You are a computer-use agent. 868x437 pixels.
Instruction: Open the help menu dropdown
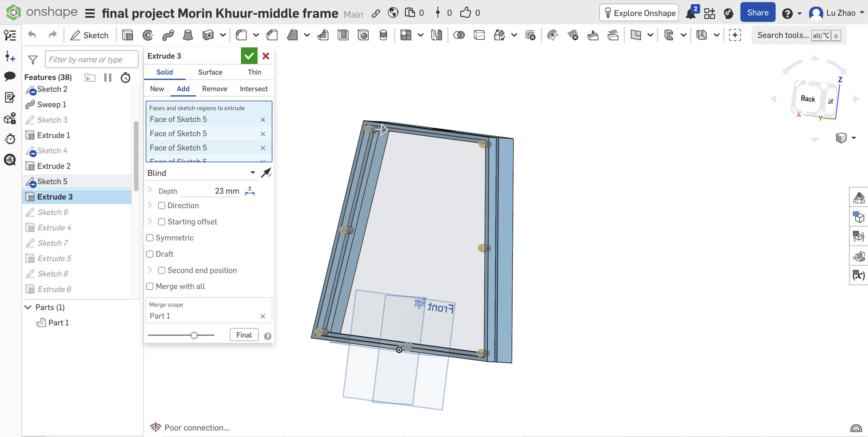tap(792, 13)
